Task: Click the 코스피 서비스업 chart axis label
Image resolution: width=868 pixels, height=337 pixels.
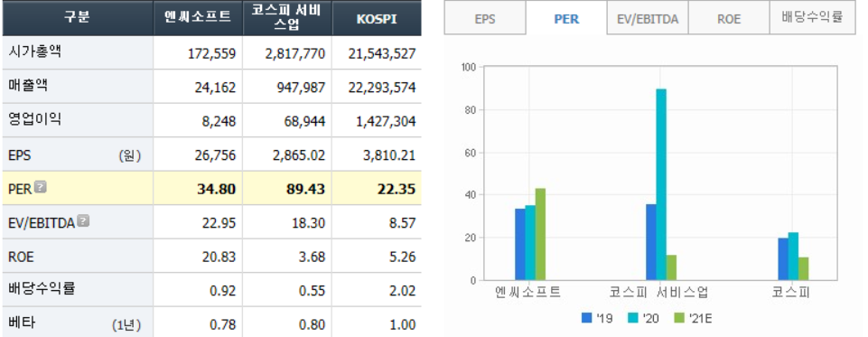Action: [658, 292]
